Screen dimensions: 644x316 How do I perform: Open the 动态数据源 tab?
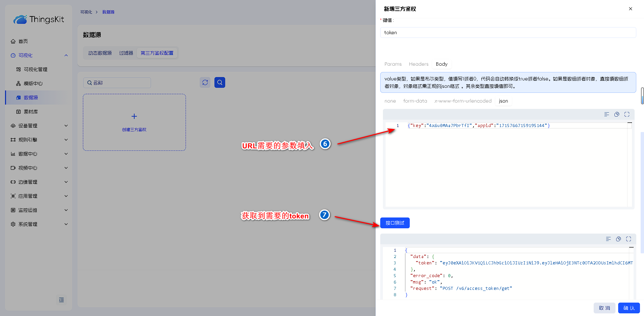tap(100, 53)
